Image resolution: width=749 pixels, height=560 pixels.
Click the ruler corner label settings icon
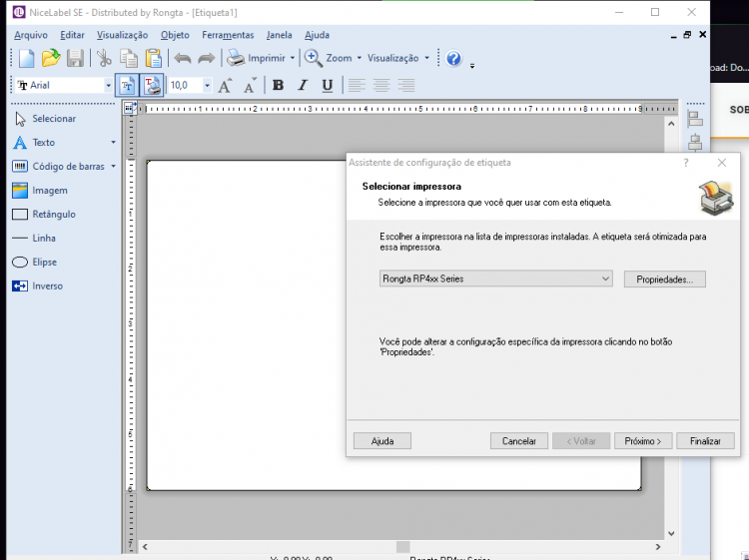click(130, 109)
